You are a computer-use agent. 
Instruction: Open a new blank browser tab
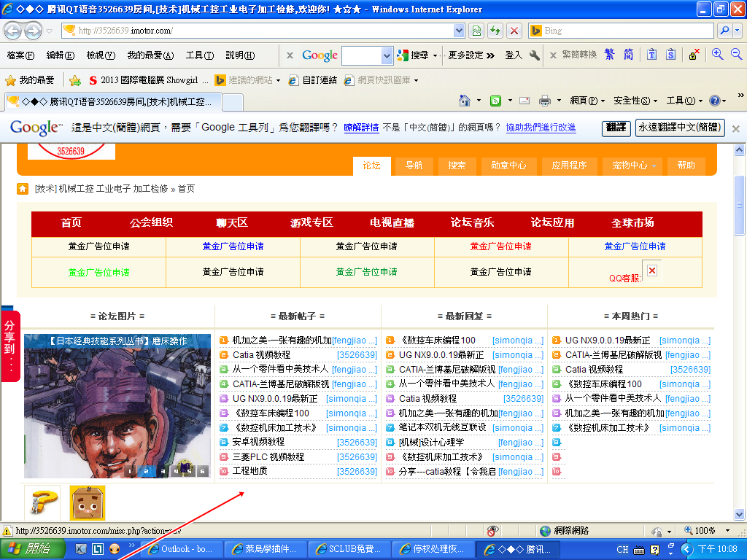click(233, 102)
